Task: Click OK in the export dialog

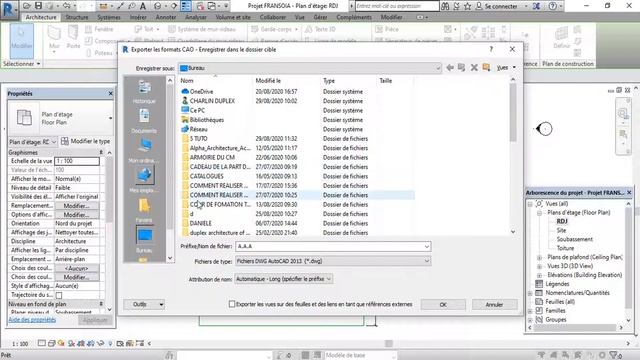Action: [443, 304]
